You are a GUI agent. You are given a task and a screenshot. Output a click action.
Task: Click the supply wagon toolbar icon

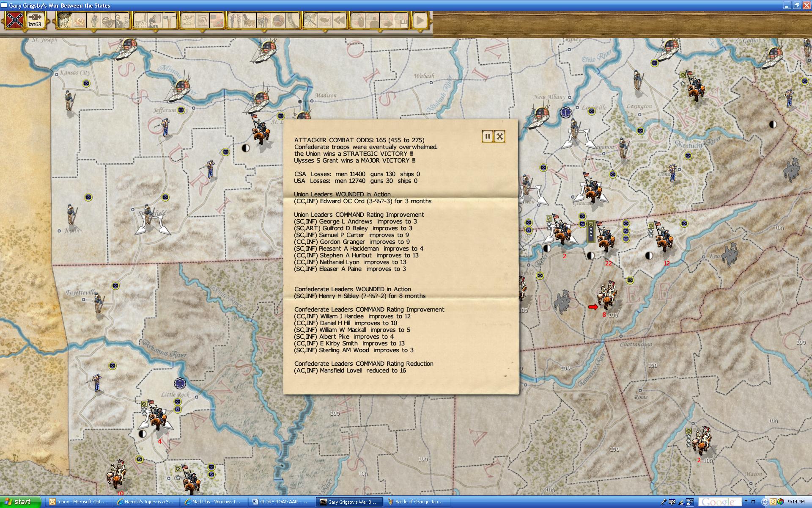point(249,20)
